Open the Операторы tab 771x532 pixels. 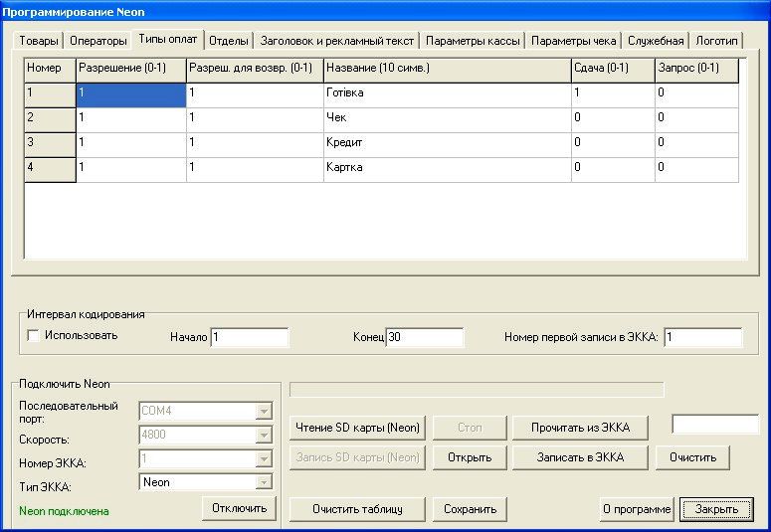pos(98,41)
